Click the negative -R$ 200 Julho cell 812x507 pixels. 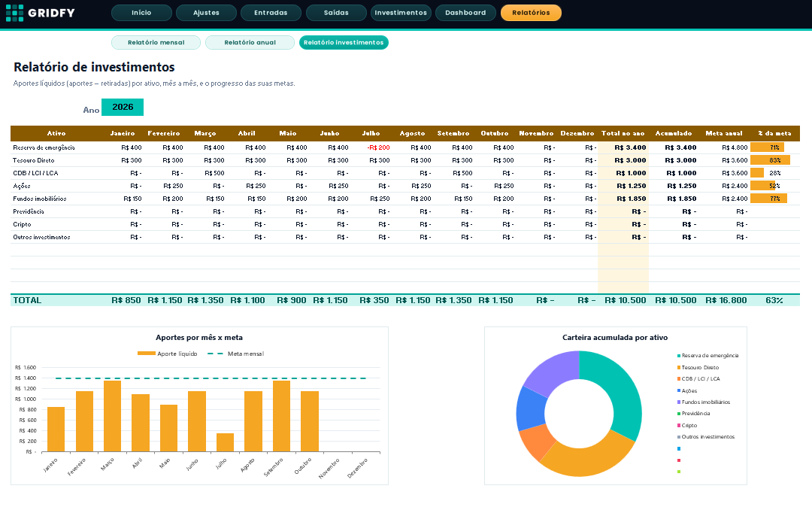pyautogui.click(x=378, y=147)
